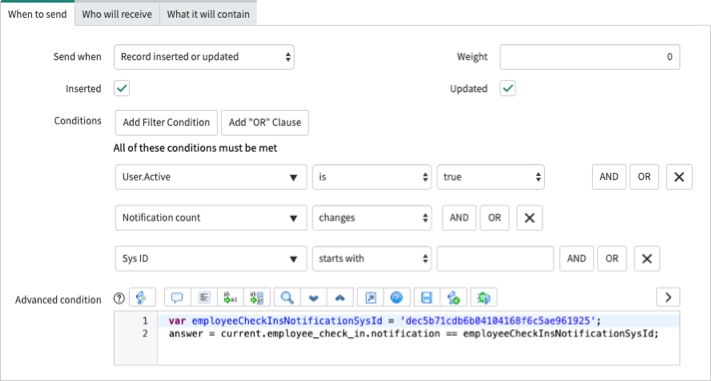
Task: Open the User.Active field dropdown
Action: point(211,177)
